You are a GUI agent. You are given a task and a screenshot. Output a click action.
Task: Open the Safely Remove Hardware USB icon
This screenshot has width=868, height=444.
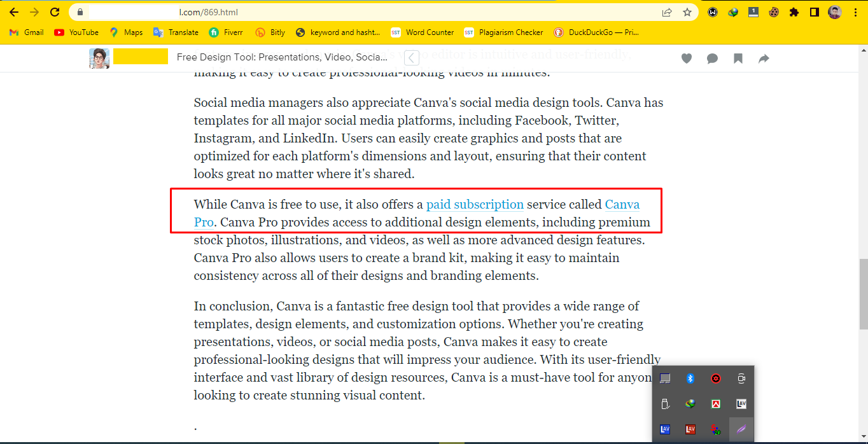click(665, 404)
